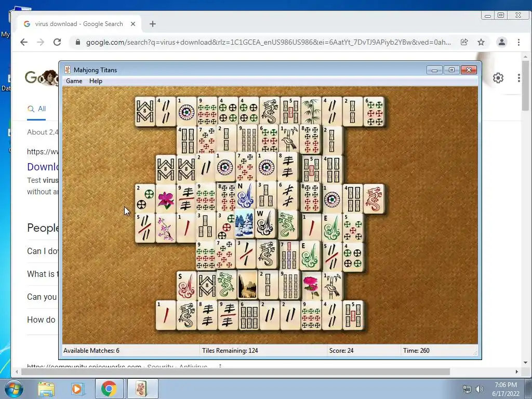
Task: Select the 7 of bamboo tile
Action: (x=289, y=255)
